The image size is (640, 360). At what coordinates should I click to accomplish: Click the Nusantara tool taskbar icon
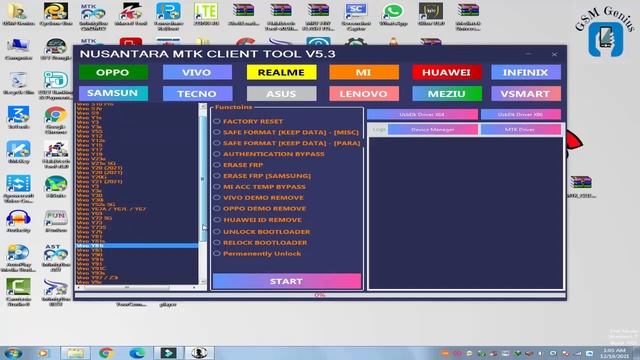199,353
